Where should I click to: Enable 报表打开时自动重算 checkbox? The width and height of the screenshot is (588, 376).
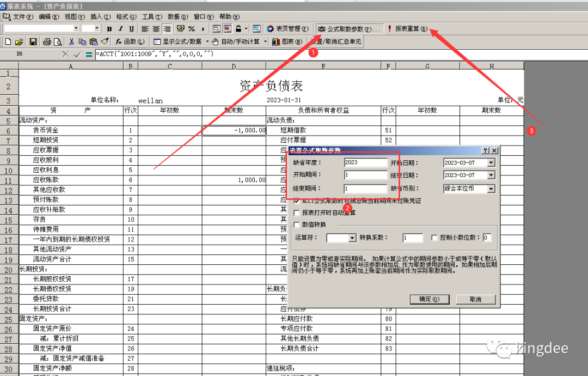click(297, 213)
